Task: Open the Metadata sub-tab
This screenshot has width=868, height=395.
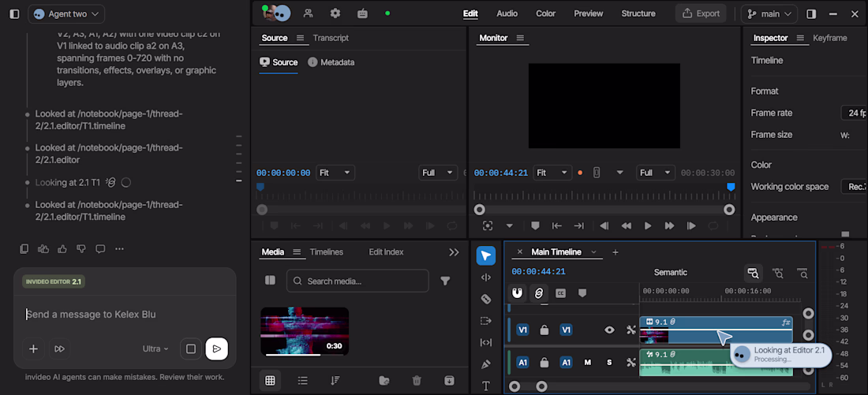Action: click(x=331, y=62)
